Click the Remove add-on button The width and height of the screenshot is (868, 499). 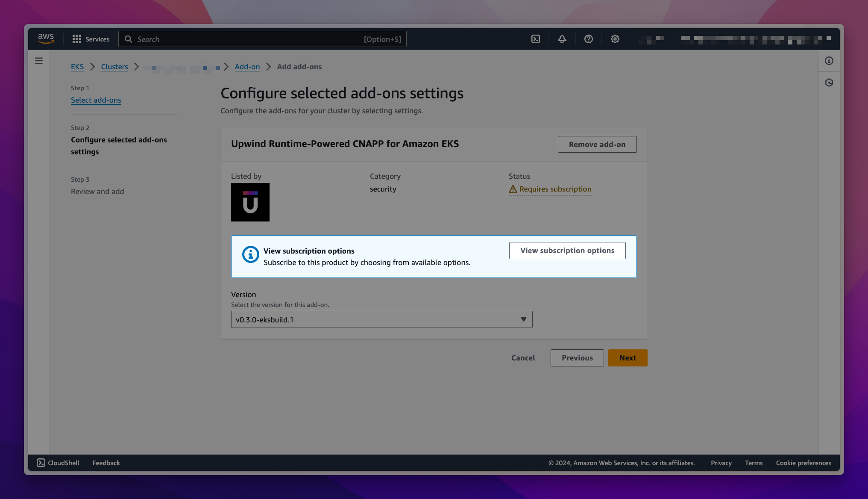(597, 145)
